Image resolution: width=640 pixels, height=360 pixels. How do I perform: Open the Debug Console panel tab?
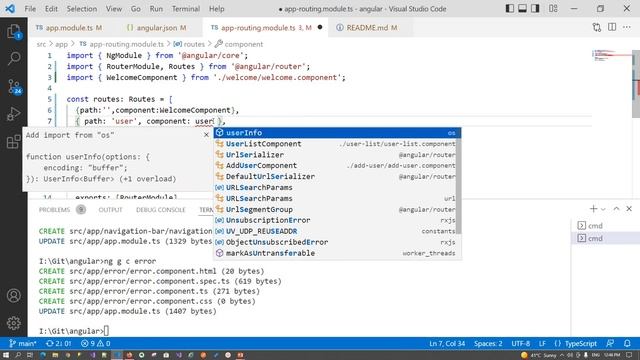click(160, 209)
